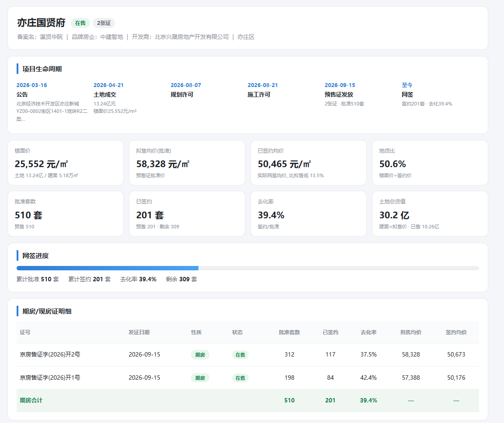Select the 2026-08-21 施工许可 milestone
The width and height of the screenshot is (504, 423).
coord(283,90)
